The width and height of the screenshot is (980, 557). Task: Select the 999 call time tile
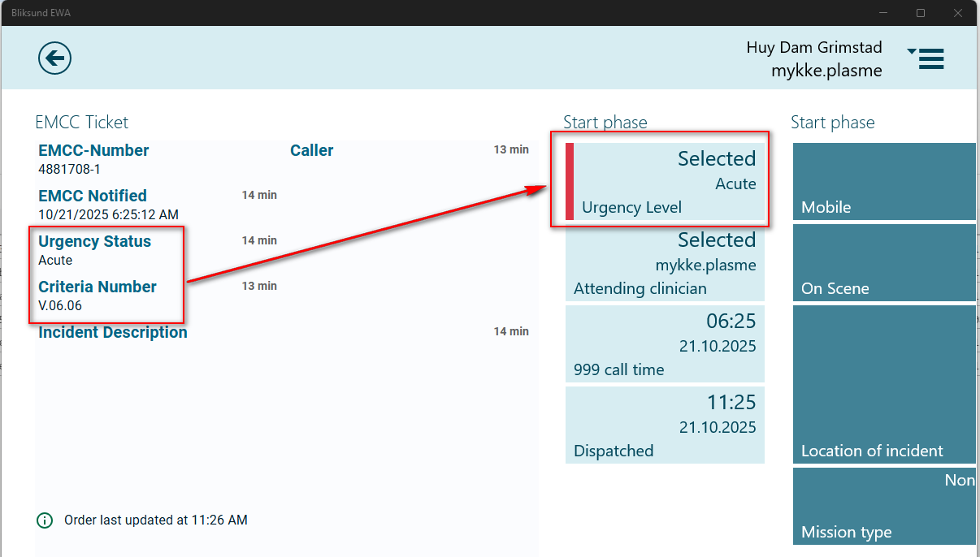tap(665, 344)
